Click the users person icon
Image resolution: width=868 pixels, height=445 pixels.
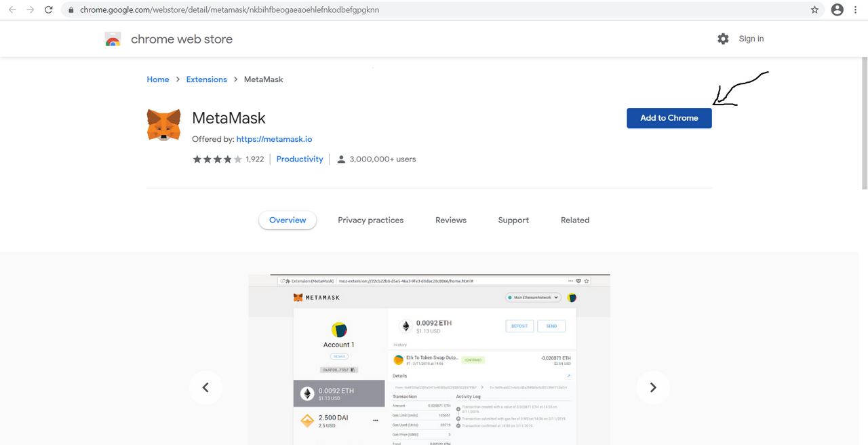341,159
